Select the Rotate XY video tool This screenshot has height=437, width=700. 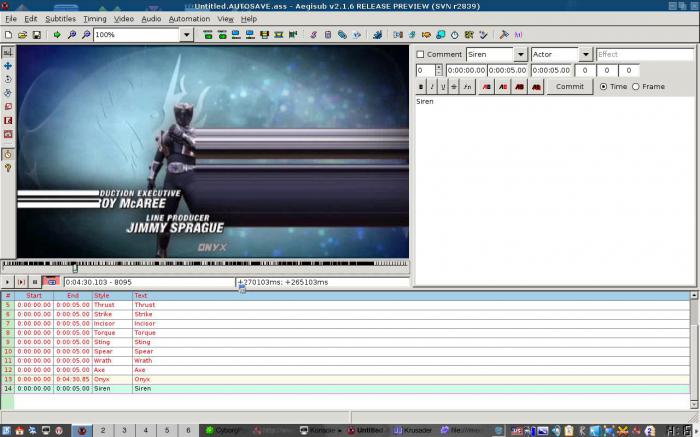[x=8, y=93]
